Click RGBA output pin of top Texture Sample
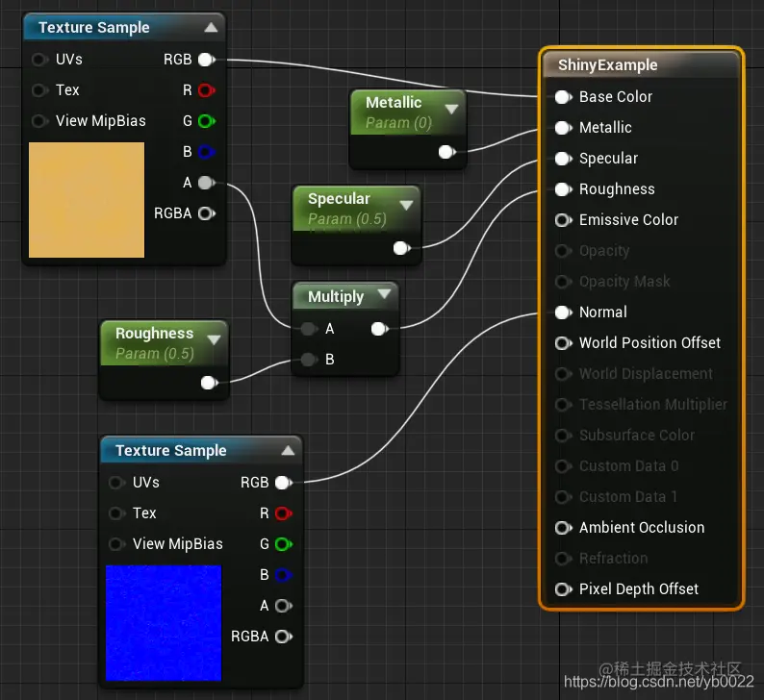Viewport: 764px width, 700px height. coord(207,213)
